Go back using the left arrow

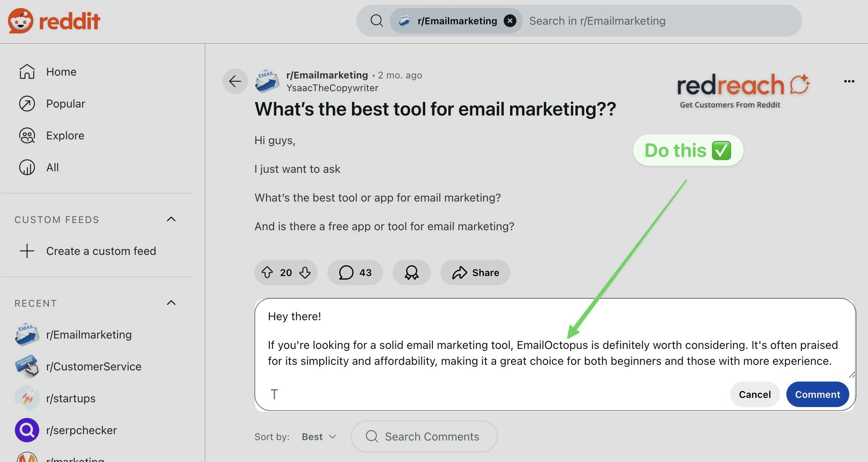[x=235, y=81]
